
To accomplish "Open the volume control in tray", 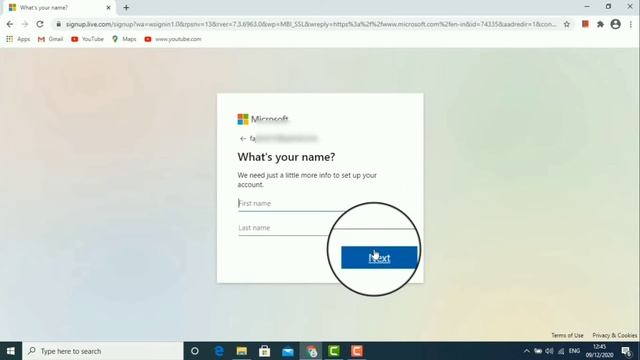I will point(549,351).
